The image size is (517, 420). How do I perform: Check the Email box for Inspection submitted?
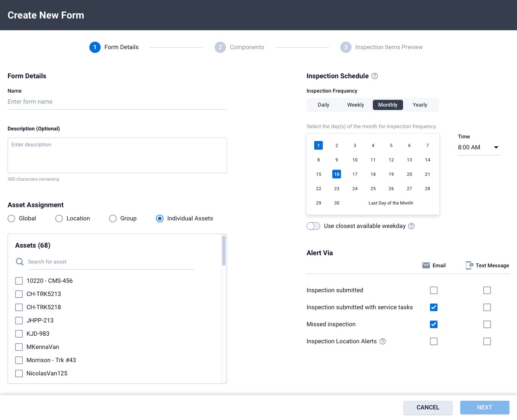click(433, 290)
